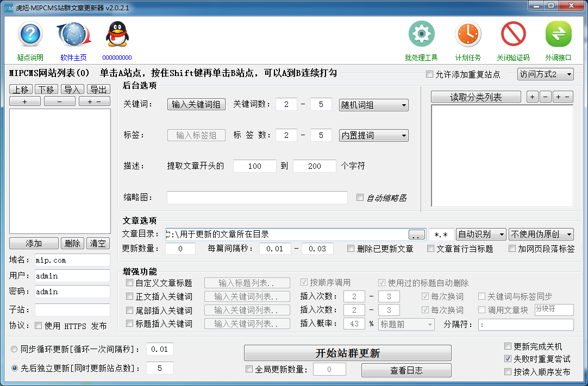Click the QQ penguin contact icon
This screenshot has height=386, width=588.
(x=117, y=34)
